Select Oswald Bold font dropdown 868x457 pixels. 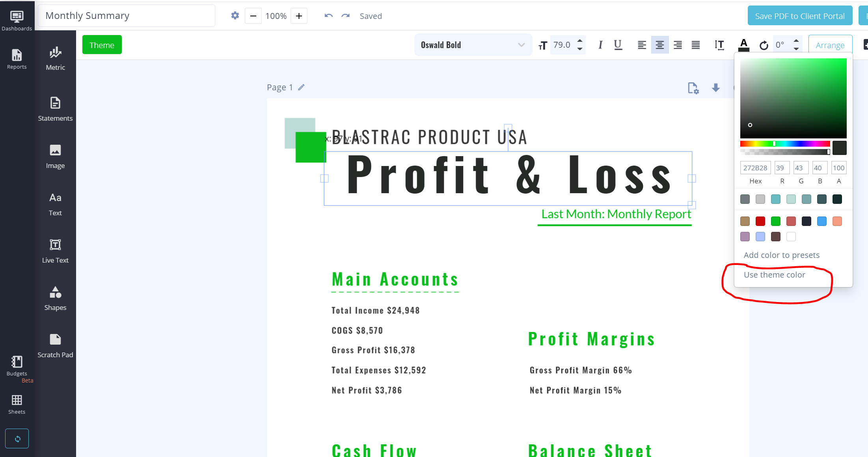pos(471,45)
